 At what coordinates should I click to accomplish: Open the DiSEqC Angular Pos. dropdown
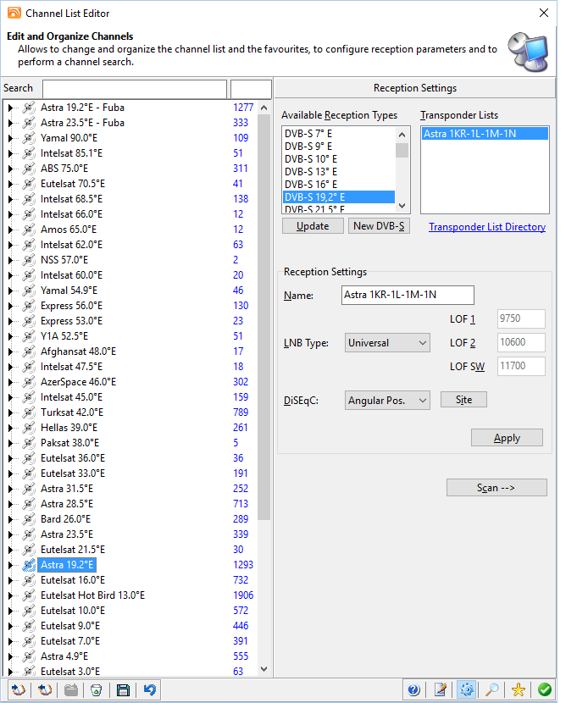coord(388,401)
